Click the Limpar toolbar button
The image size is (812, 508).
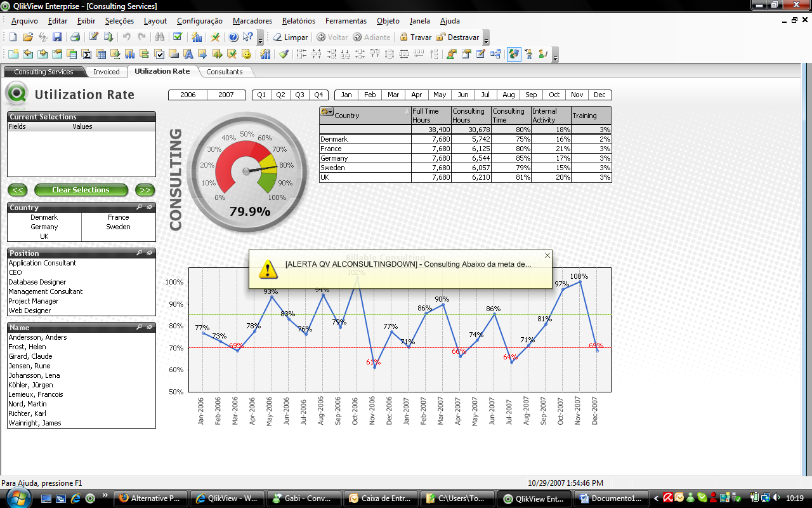(x=291, y=37)
